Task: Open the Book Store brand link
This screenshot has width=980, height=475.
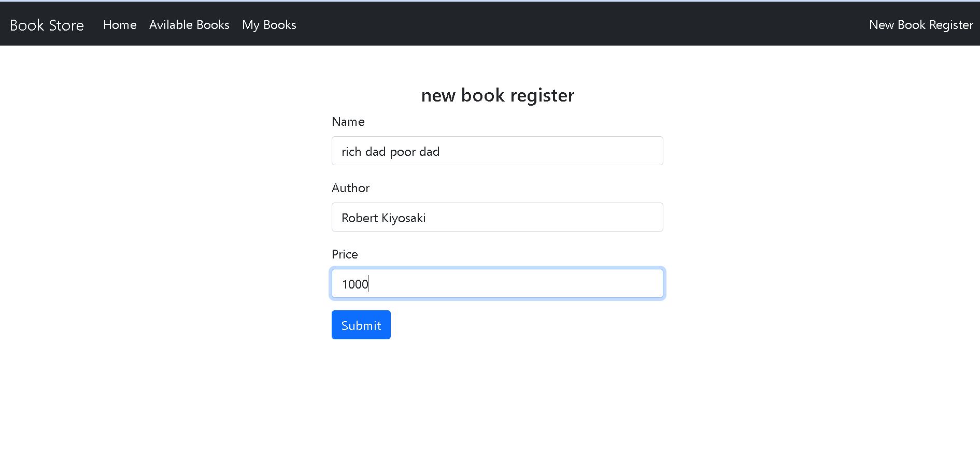Action: point(47,25)
